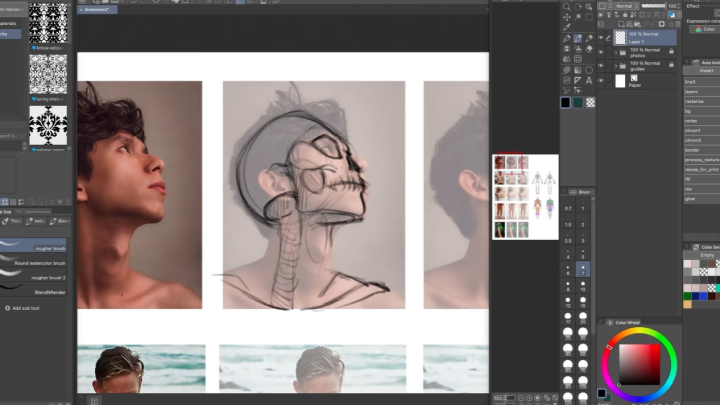Viewport: 720px width, 405px height.
Task: Click the transparent color checkerboard swatch
Action: pyautogui.click(x=591, y=102)
